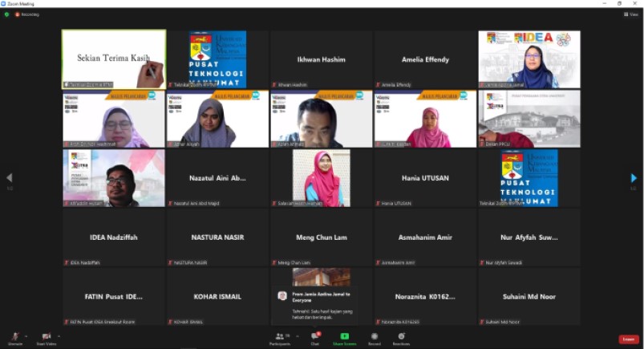This screenshot has height=349, width=644.
Task: Open the Participants panel
Action: [280, 337]
